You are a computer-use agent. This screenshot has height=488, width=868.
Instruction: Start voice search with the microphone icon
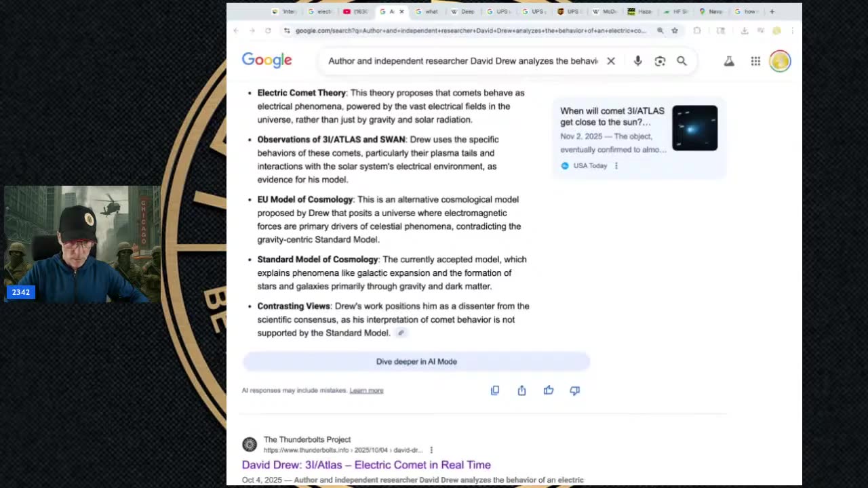637,61
